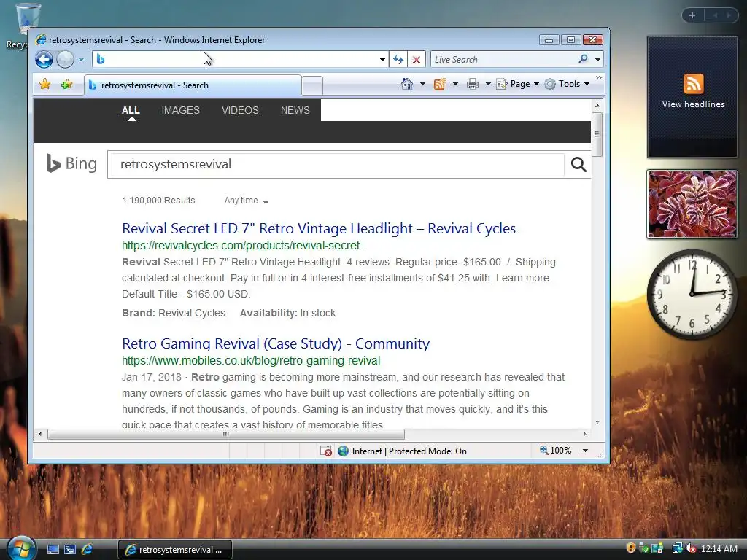Stop loading with the red X icon
This screenshot has width=747, height=560.
pos(417,60)
